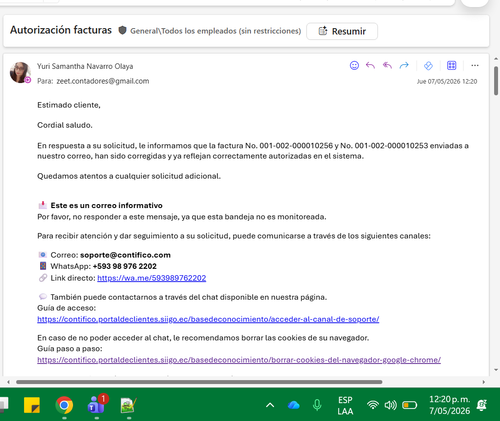Open Wi-Fi network settings from the tray
This screenshot has width=500, height=421.
[373, 405]
